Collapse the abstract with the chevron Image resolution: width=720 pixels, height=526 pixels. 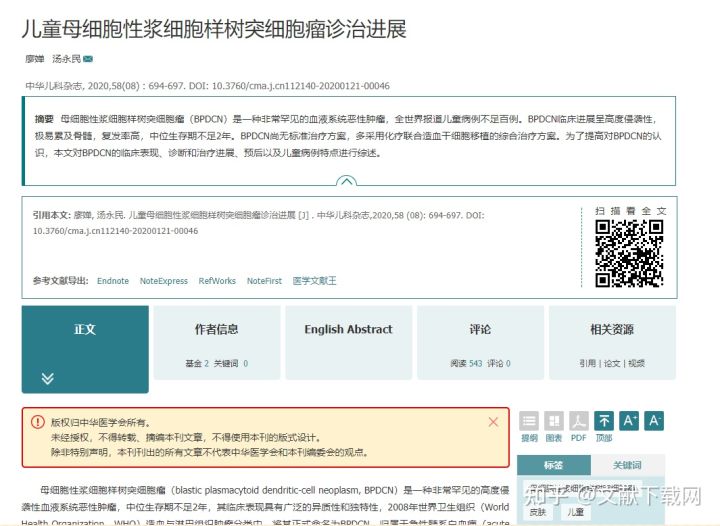[346, 182]
